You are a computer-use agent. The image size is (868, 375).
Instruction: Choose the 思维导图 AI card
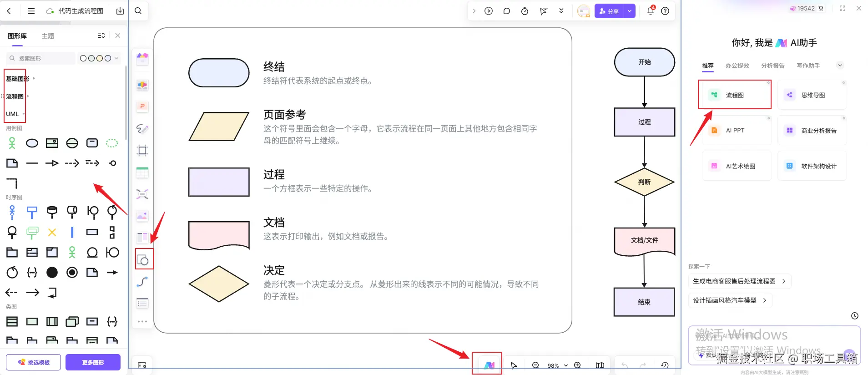pyautogui.click(x=812, y=95)
